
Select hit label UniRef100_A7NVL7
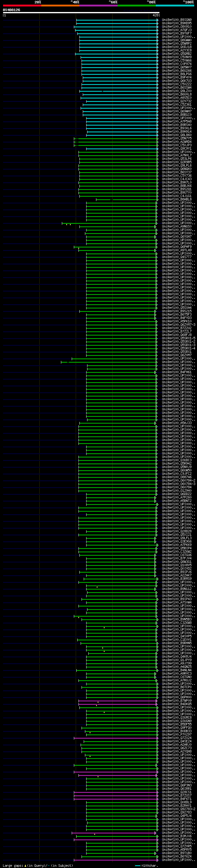coord(177,155)
